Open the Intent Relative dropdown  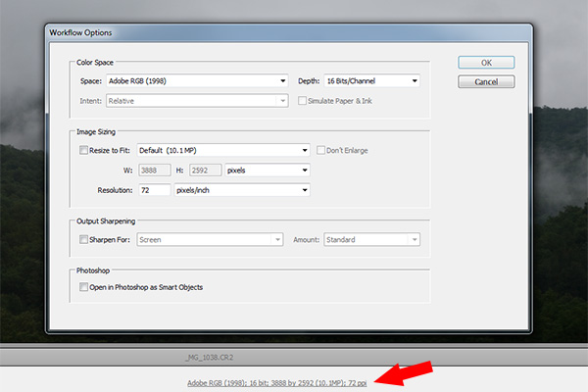(x=197, y=101)
